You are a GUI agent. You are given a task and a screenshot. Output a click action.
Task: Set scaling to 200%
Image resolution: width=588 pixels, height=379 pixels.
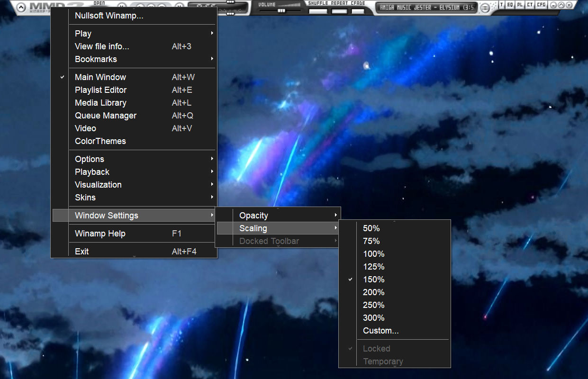395,292
